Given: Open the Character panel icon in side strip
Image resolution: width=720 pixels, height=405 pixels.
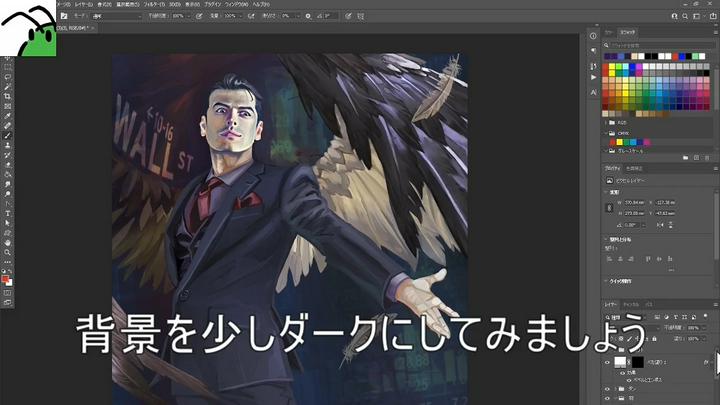Looking at the screenshot, I should click(593, 92).
